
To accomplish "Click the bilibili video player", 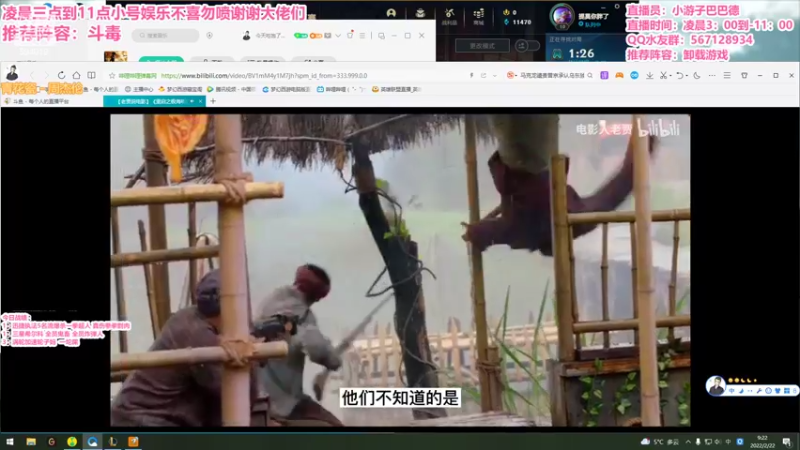I will click(x=400, y=270).
